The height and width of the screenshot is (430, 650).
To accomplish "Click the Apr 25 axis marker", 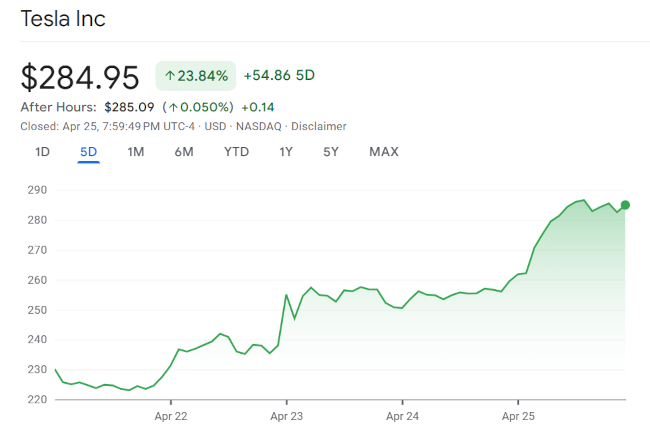I will [x=518, y=416].
